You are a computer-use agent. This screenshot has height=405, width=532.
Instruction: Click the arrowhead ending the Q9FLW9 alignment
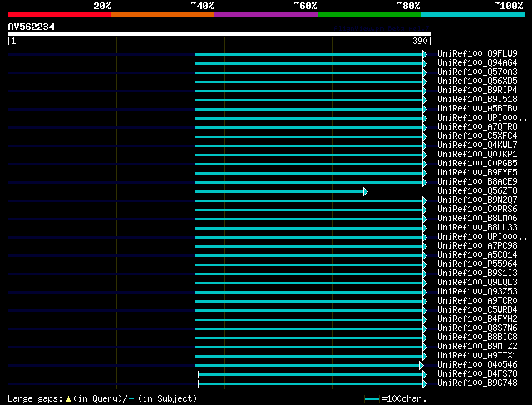425,54
